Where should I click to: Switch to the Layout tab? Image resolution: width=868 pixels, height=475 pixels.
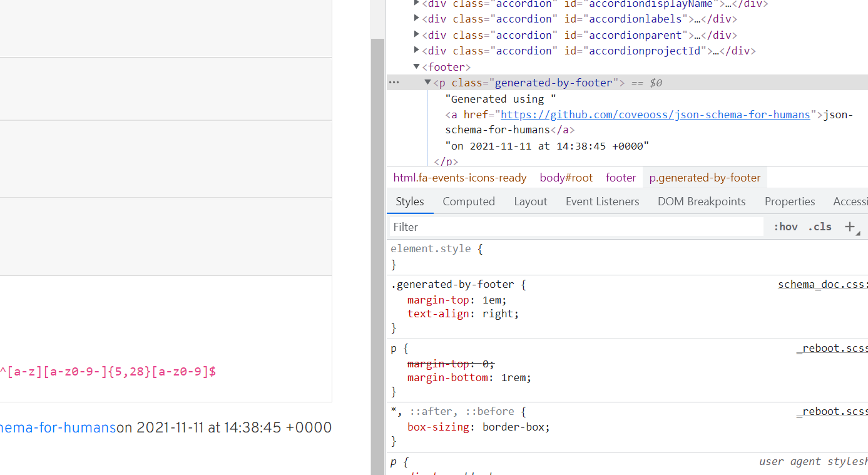coord(530,201)
